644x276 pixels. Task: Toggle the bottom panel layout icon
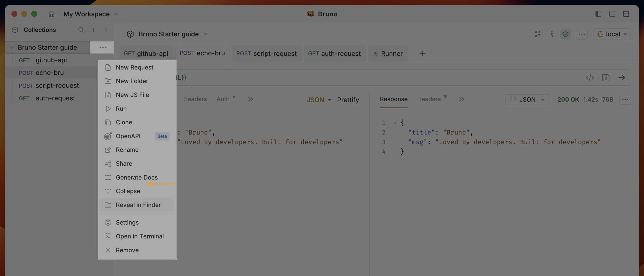(x=612, y=14)
